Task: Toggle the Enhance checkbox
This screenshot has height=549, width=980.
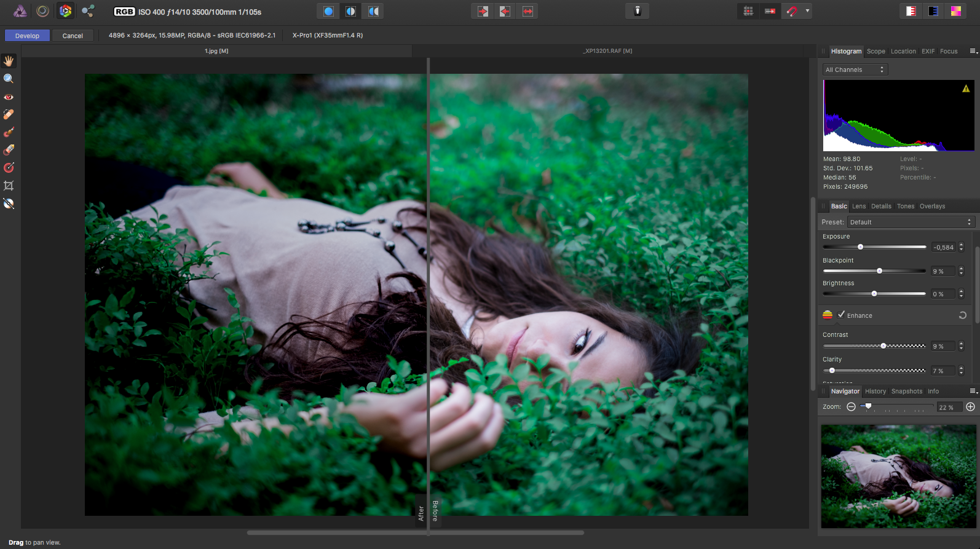Action: [x=842, y=315]
